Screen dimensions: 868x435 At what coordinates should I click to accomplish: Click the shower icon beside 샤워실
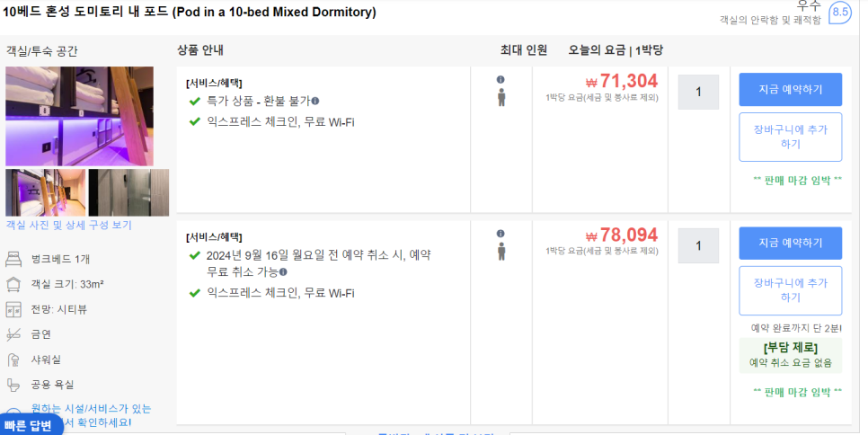13,360
